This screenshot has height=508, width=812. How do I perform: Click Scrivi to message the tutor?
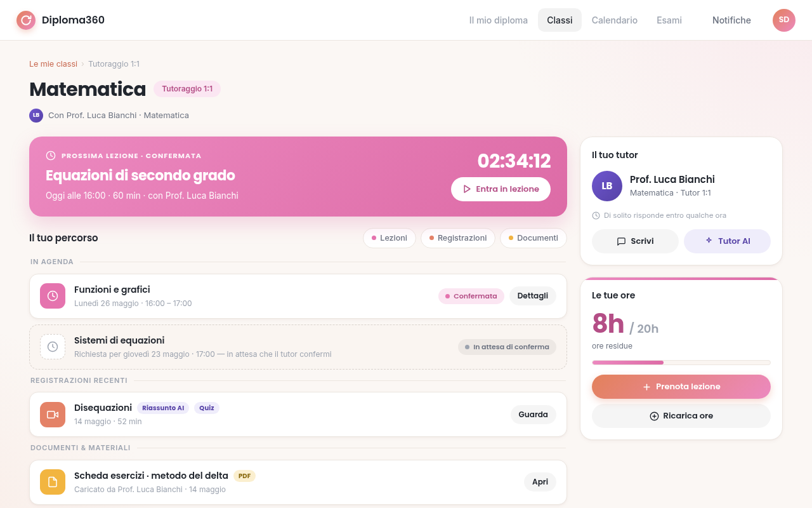coord(635,241)
